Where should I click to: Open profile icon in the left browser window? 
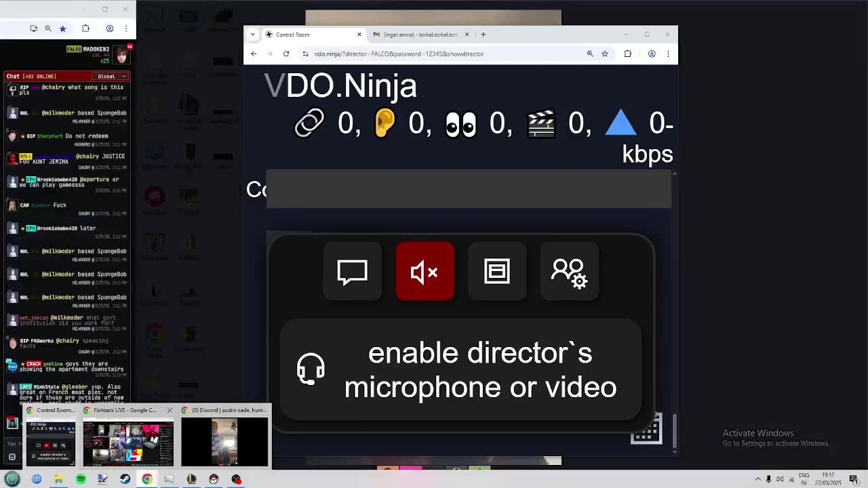pyautogui.click(x=109, y=28)
